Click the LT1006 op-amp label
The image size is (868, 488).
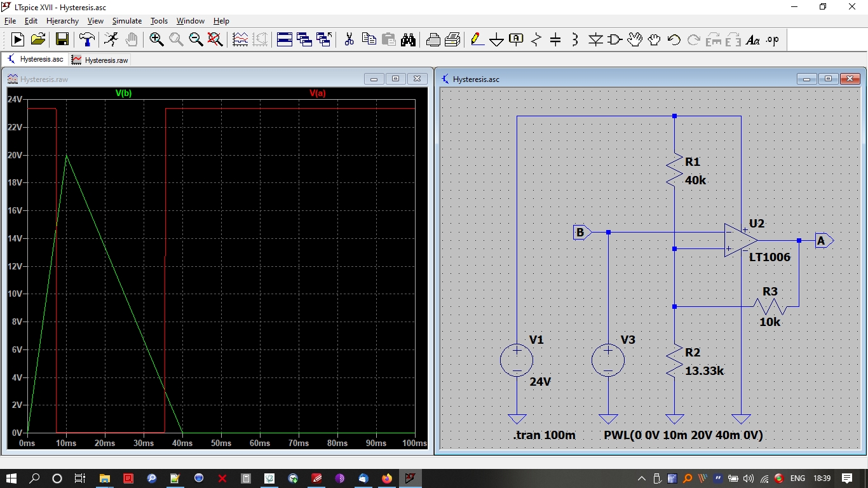click(x=770, y=257)
